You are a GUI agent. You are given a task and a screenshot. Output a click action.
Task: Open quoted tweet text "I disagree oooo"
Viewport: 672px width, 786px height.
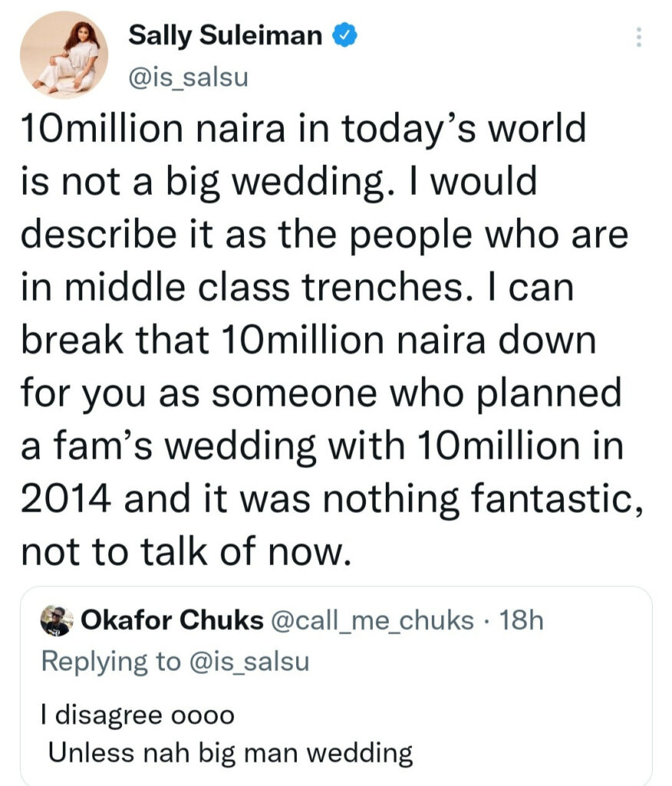pyautogui.click(x=136, y=715)
